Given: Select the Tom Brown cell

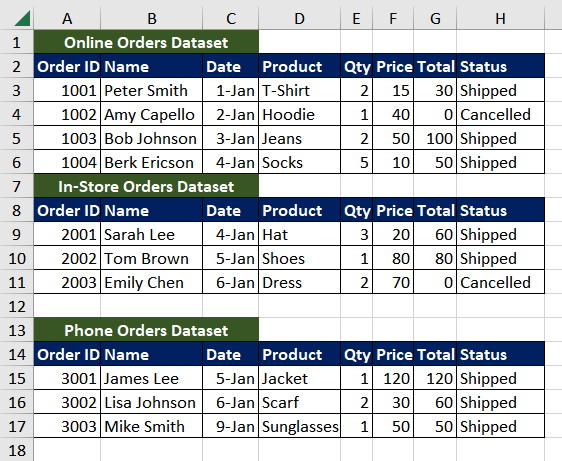Looking at the screenshot, I should click(x=152, y=258).
